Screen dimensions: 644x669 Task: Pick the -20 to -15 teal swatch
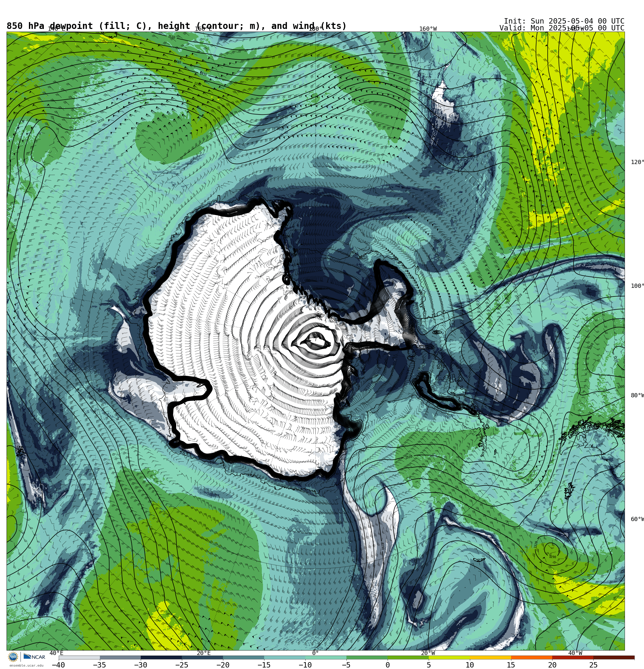[x=244, y=657]
